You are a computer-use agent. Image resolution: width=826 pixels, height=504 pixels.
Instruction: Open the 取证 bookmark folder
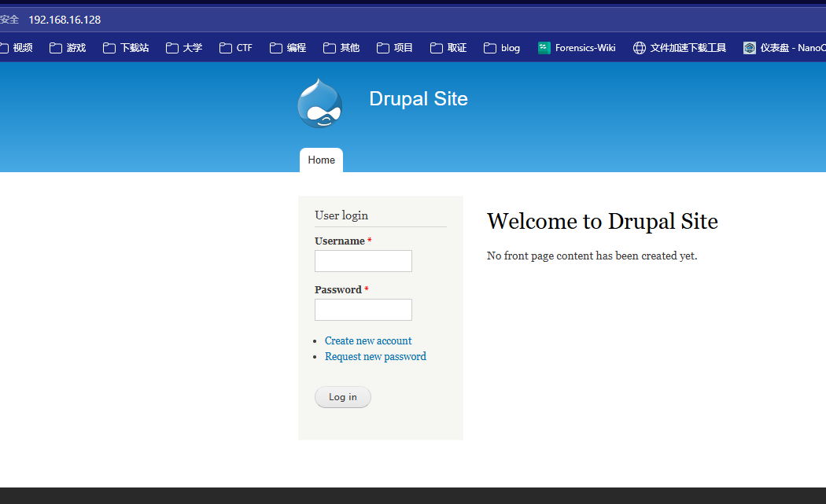[448, 48]
